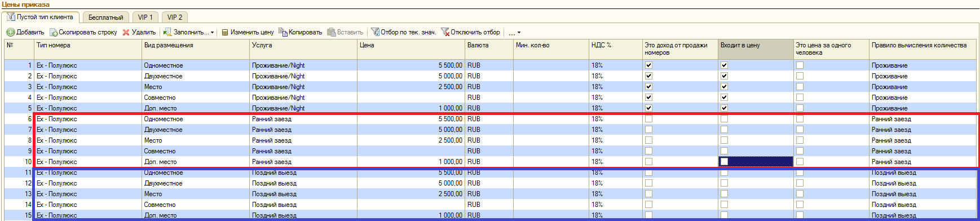Select Совместно cell in row 4
980x221 pixels.
196,98
